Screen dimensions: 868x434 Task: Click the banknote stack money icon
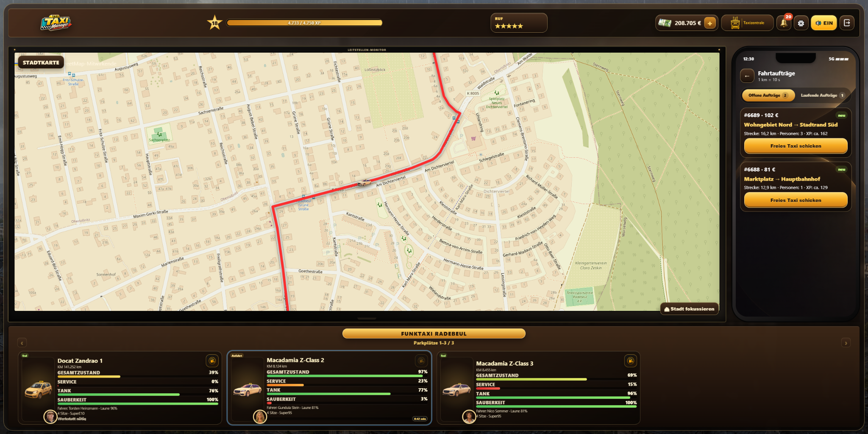click(x=665, y=23)
